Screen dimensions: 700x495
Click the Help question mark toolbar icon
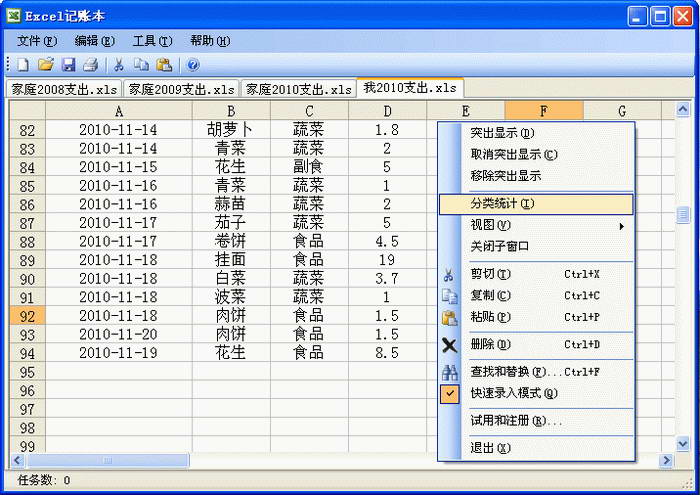pyautogui.click(x=193, y=65)
